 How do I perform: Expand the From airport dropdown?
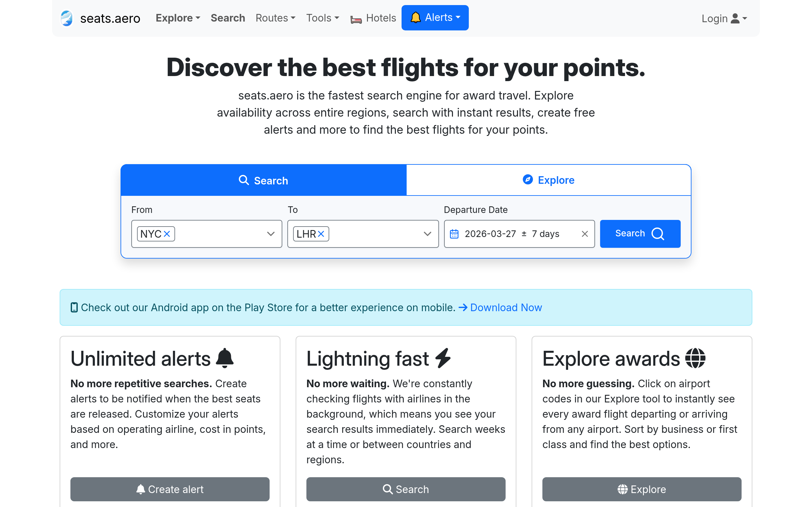point(271,234)
